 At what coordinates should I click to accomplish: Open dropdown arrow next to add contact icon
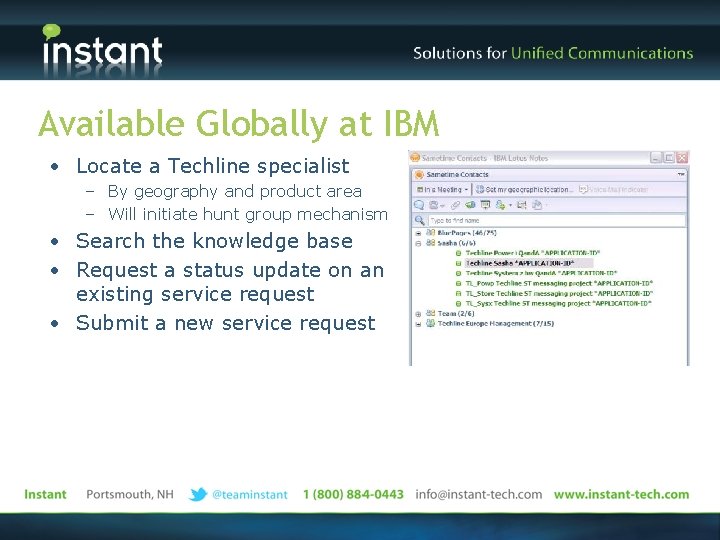coord(510,205)
